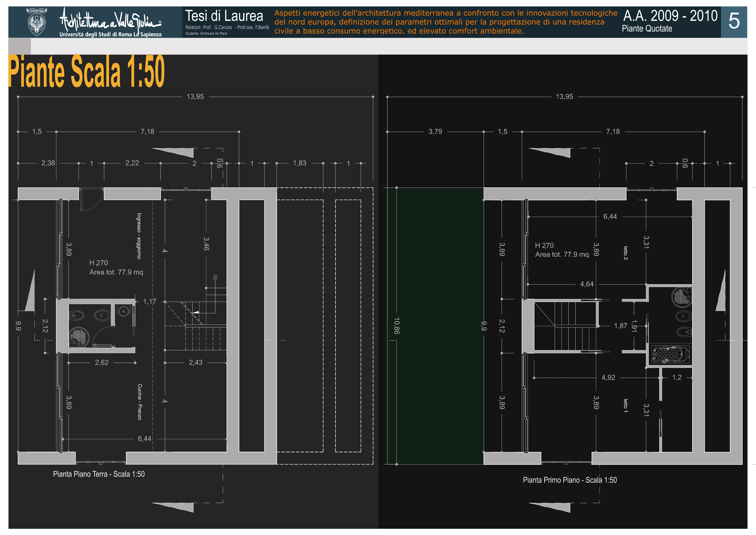The image size is (756, 535).
Task: Click the '3,46' vertical dimension
Action: click(206, 244)
